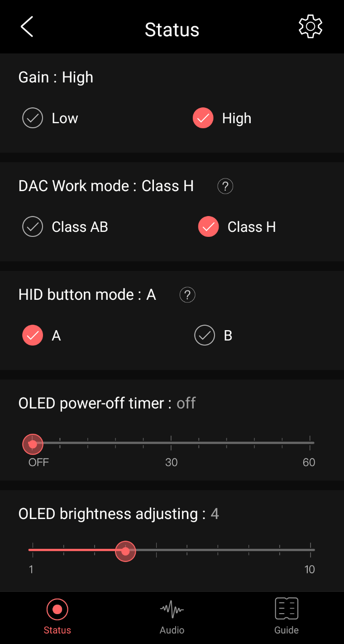Tap the back arrow icon
The image size is (344, 644).
point(27,27)
